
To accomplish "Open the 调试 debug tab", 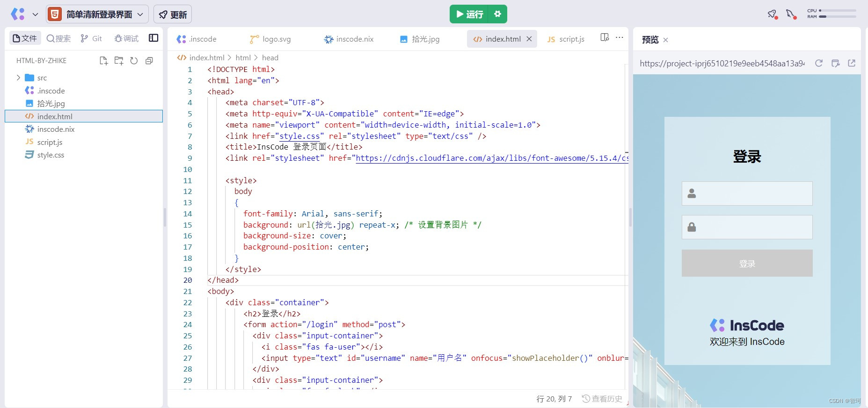I will 126,38.
